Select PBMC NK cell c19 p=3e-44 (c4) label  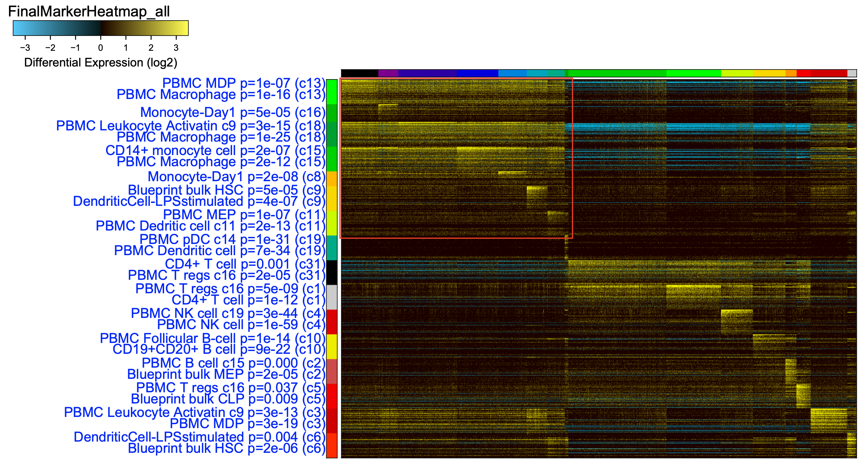pyautogui.click(x=228, y=313)
